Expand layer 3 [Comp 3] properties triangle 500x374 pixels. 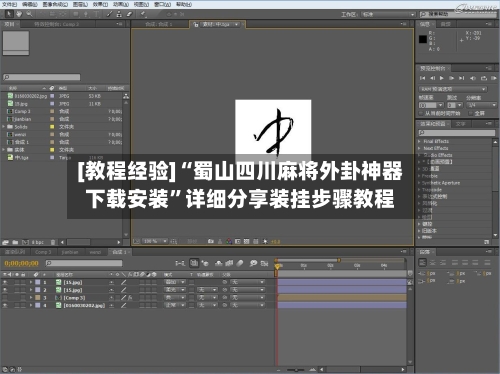coord(31,298)
